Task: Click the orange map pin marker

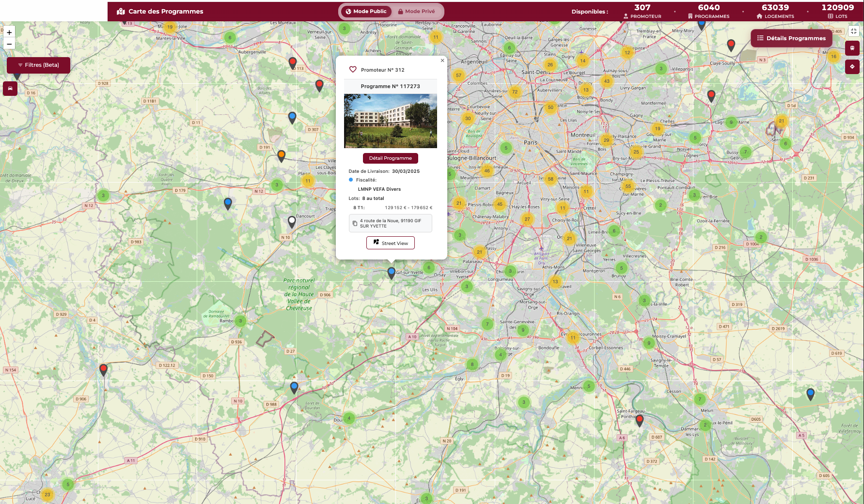Action: [x=281, y=155]
